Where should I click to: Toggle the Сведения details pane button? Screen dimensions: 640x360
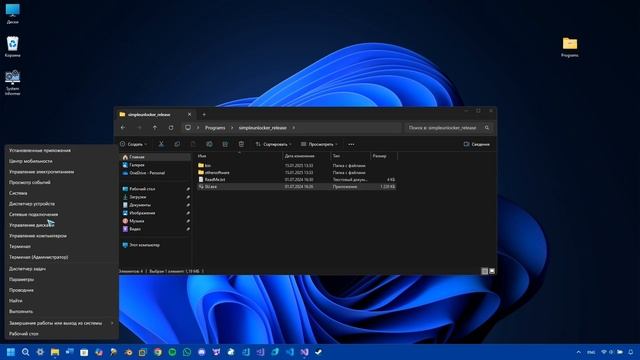(x=477, y=144)
